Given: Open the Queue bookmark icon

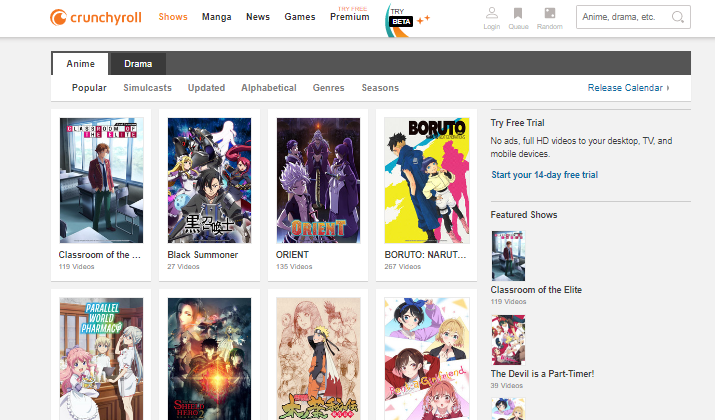Looking at the screenshot, I should [518, 13].
